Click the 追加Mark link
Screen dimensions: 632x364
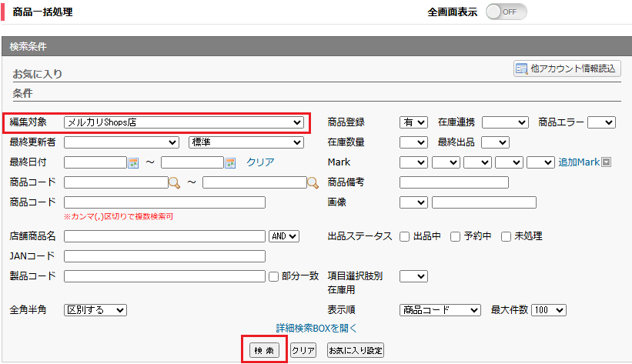pyautogui.click(x=579, y=162)
